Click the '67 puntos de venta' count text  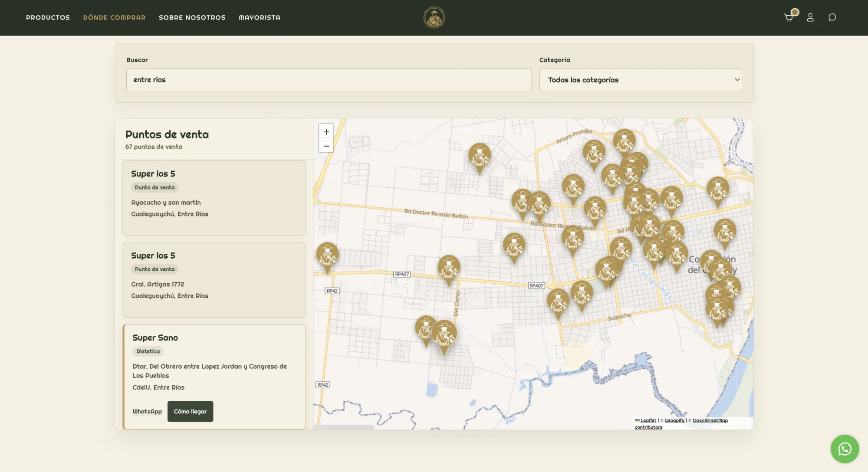[x=154, y=147]
